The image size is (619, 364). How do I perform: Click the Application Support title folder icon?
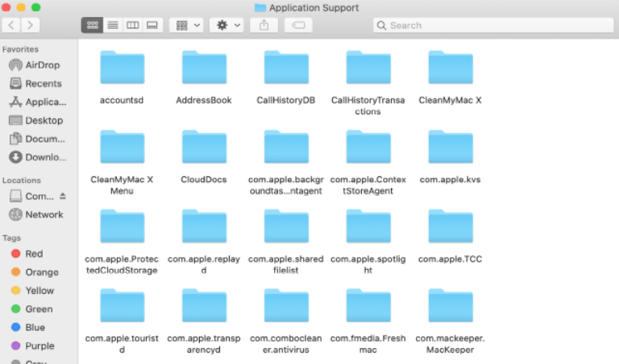pyautogui.click(x=260, y=7)
